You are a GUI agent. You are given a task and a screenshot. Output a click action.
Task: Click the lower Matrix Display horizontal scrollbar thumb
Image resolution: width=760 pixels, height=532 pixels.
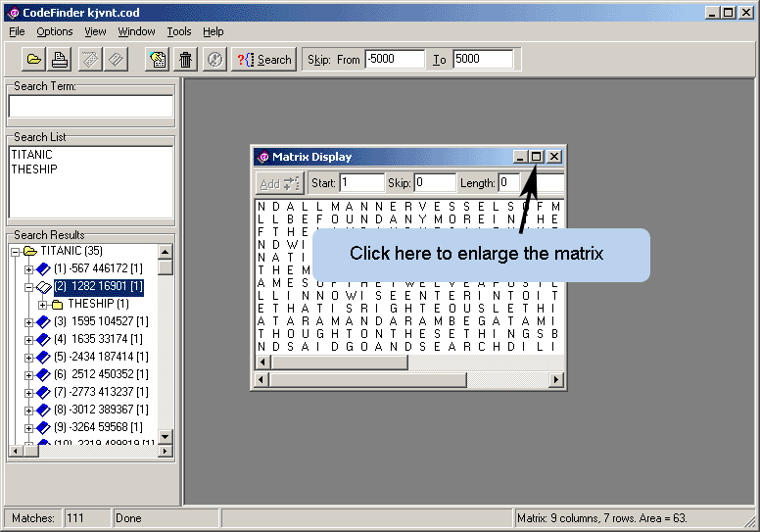pyautogui.click(x=368, y=379)
